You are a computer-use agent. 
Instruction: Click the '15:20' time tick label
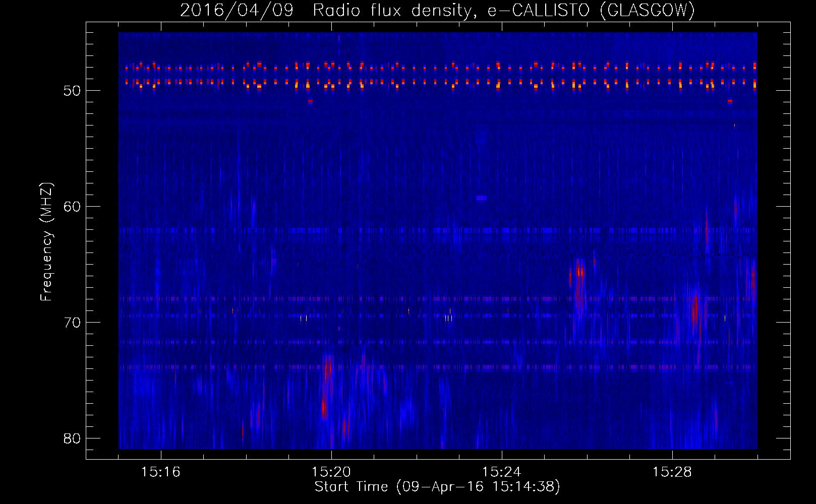coord(331,472)
